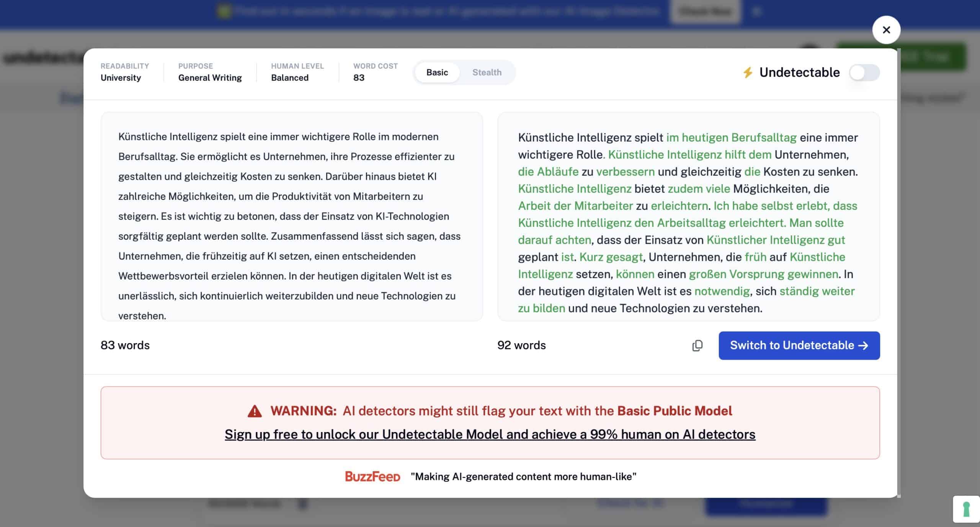Click the Basic Public Model warning text

coord(675,411)
